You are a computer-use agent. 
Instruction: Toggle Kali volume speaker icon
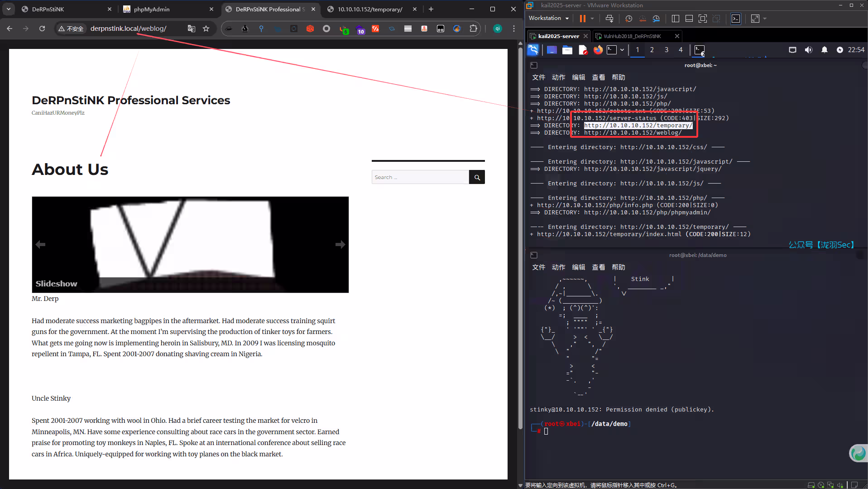pos(808,50)
